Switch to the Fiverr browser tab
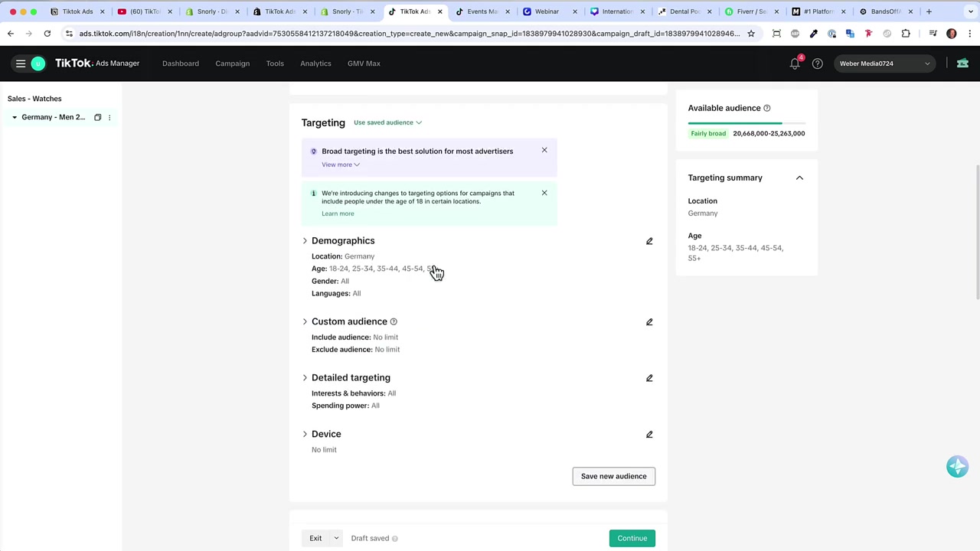Viewport: 980px width, 551px height. (751, 11)
